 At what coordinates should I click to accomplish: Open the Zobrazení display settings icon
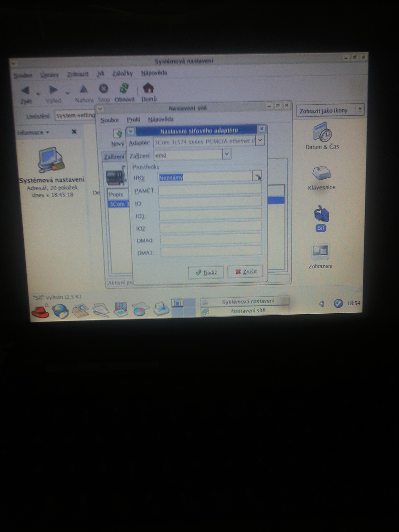320,252
